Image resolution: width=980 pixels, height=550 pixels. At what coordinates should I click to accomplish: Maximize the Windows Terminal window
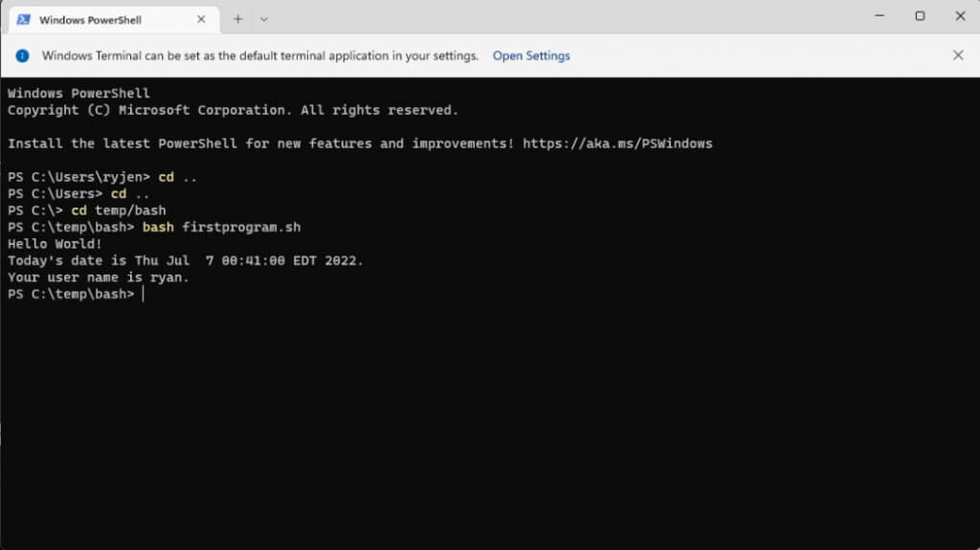coord(920,15)
